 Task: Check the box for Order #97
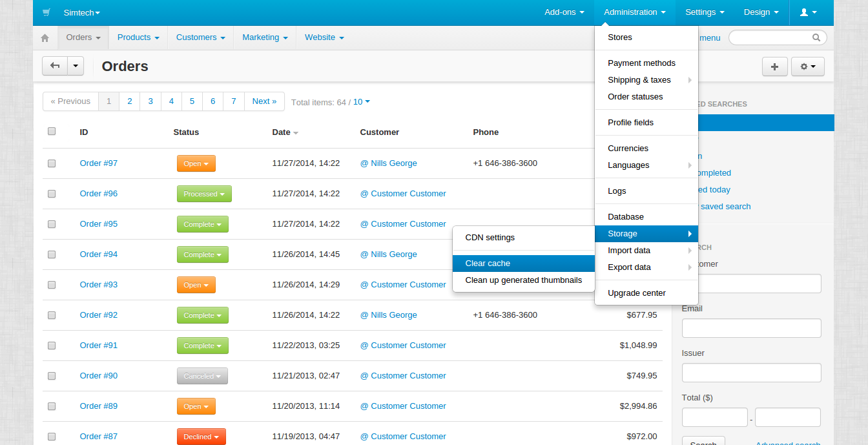point(52,163)
